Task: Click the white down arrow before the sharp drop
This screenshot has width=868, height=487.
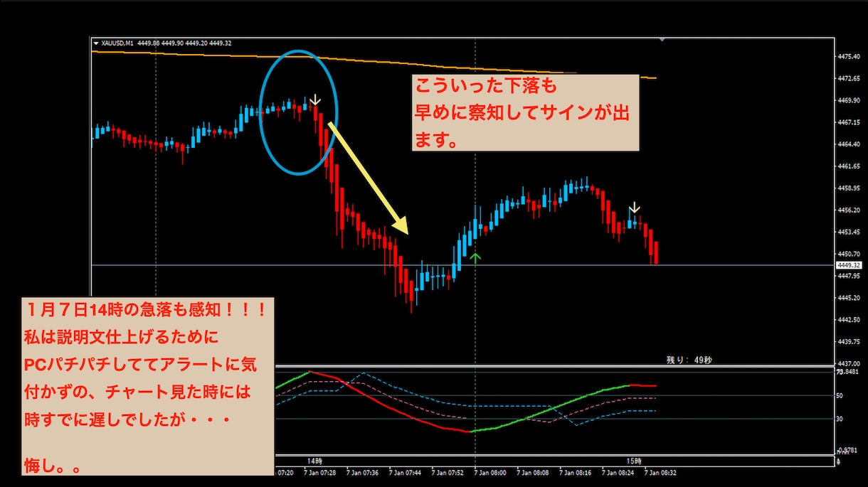Action: click(317, 100)
